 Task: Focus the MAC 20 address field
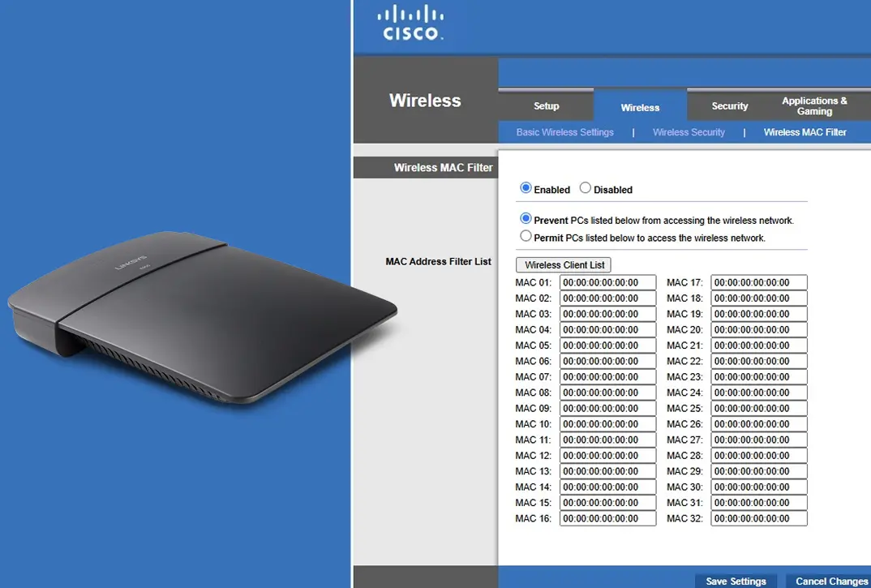(x=759, y=329)
